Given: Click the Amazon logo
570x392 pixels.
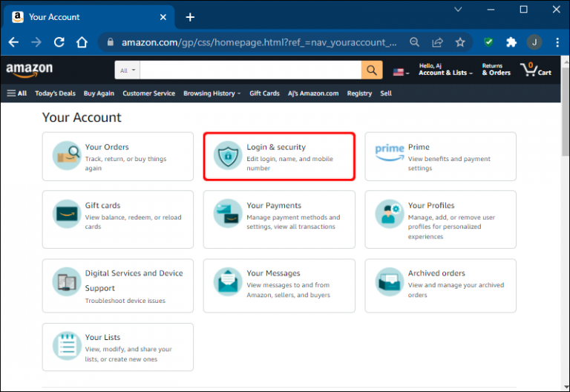Looking at the screenshot, I should [x=30, y=70].
